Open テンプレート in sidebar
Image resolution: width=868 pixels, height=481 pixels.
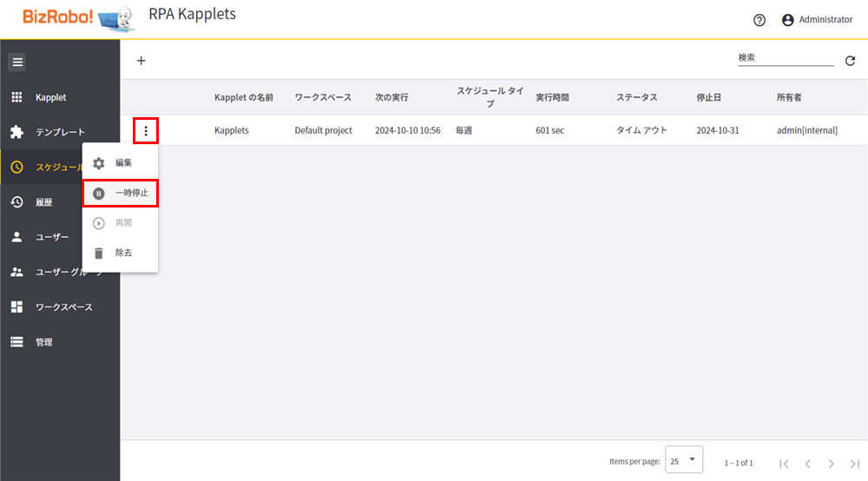pyautogui.click(x=60, y=132)
